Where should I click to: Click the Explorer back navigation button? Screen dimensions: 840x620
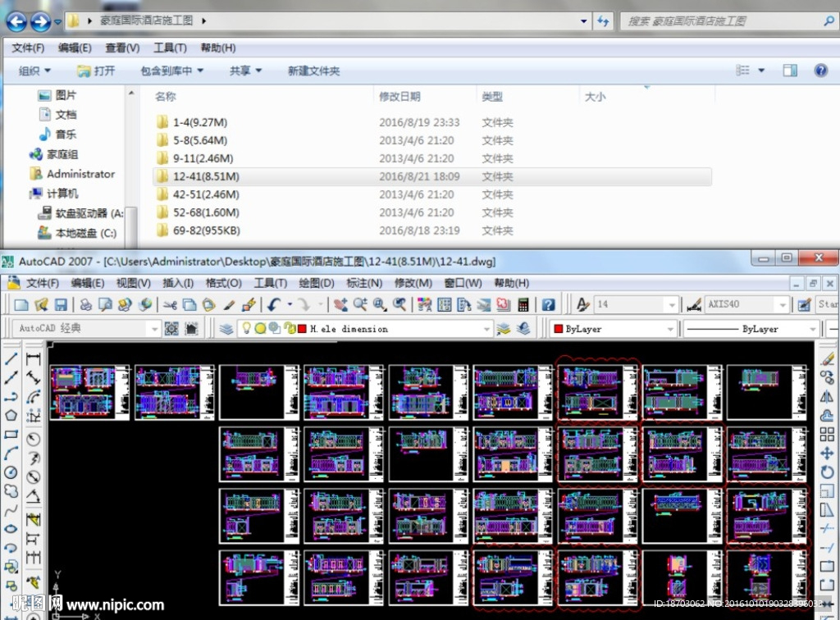[16, 21]
